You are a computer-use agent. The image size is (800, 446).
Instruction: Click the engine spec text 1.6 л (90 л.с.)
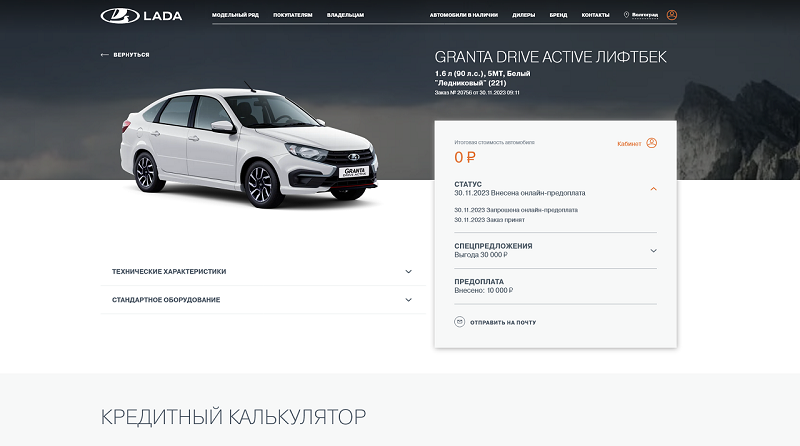(458, 73)
